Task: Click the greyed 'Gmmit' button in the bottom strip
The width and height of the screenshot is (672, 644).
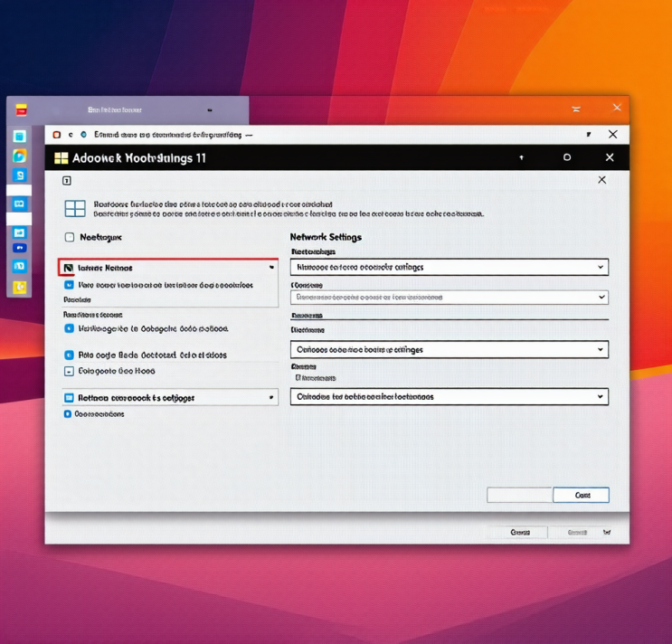Action: [577, 532]
